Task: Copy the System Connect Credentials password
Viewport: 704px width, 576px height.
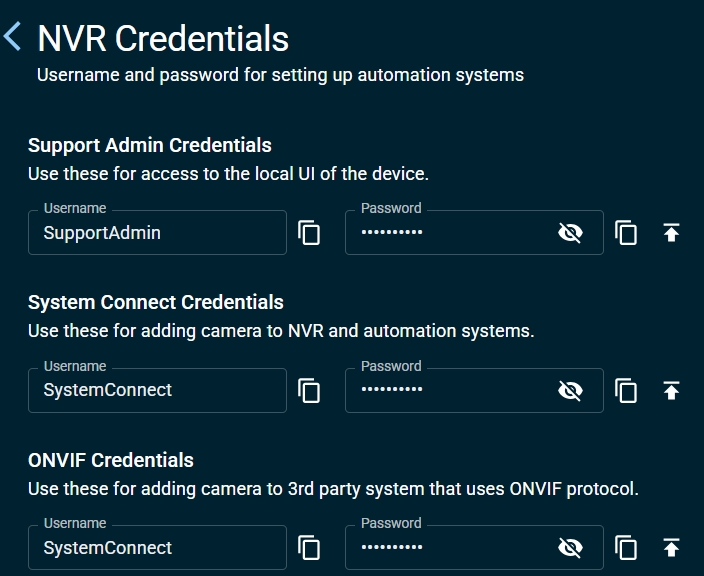Action: (x=626, y=391)
